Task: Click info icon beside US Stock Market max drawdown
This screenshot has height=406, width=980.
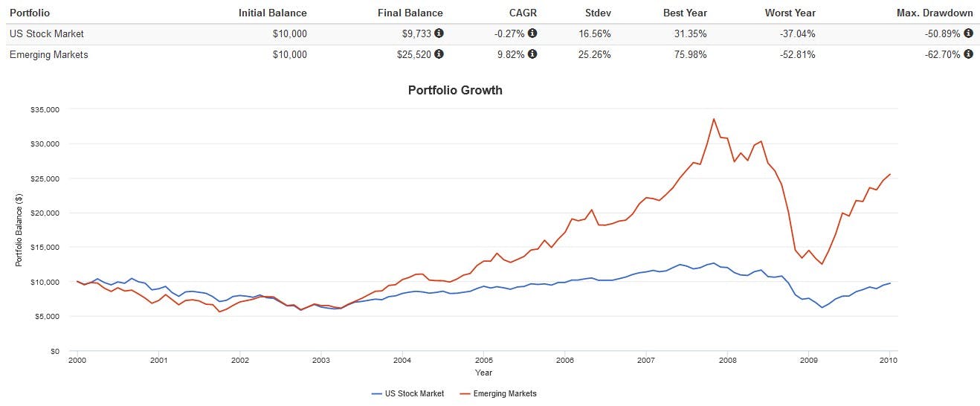Action: point(968,33)
